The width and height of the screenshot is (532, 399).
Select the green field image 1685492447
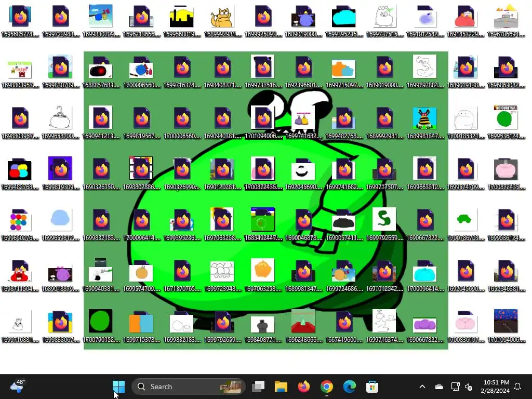point(263,224)
